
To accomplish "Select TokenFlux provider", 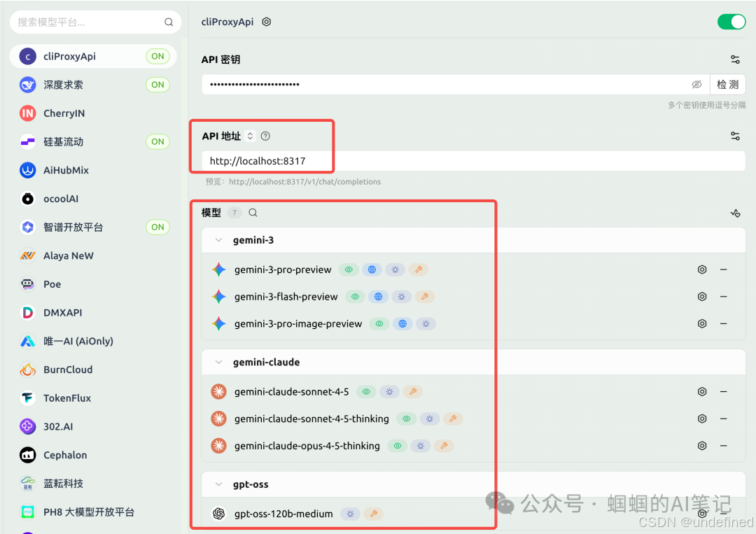I will (x=93, y=398).
